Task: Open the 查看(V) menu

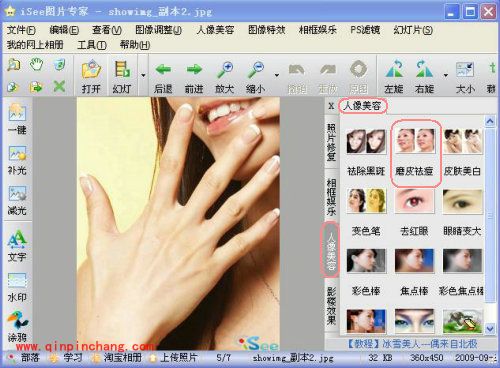Action: (107, 30)
